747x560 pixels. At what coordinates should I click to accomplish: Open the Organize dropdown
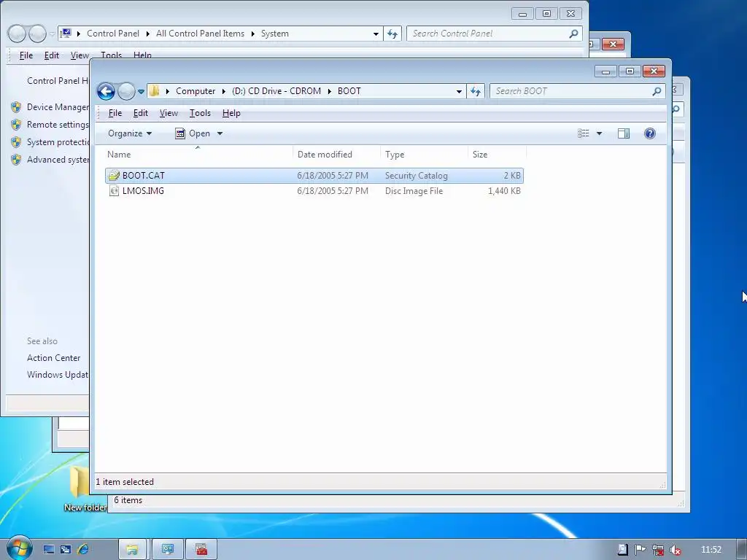point(130,133)
